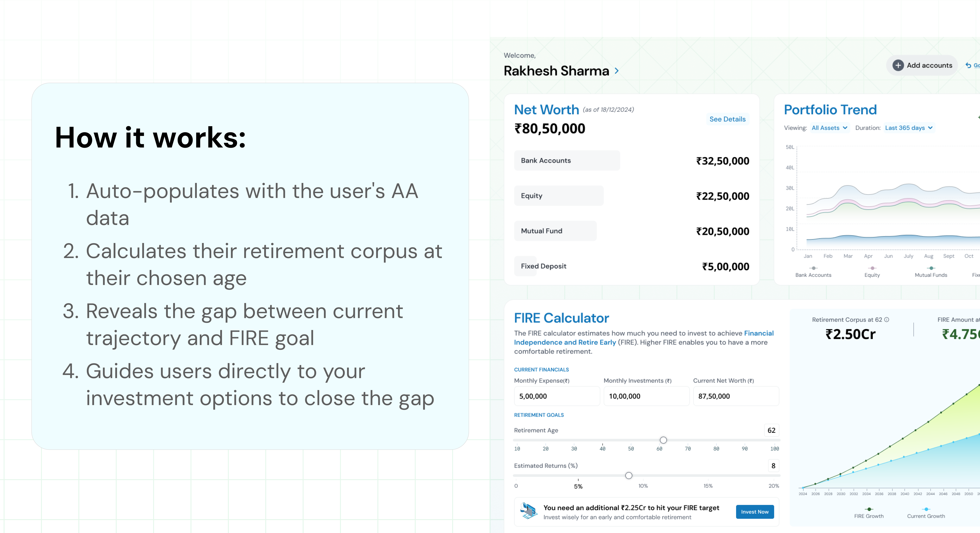Screen dimensions: 980x533
Task: Click the back arrow icon beside Add accounts
Action: (968, 65)
